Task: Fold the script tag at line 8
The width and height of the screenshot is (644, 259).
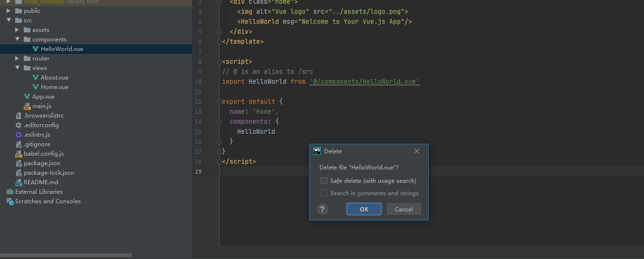Action: (x=220, y=61)
